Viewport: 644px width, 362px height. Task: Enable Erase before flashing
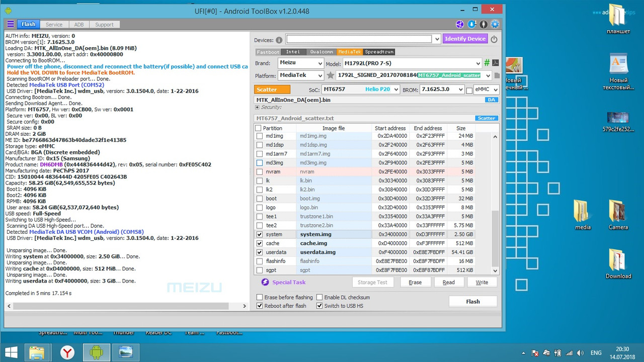[x=260, y=297]
